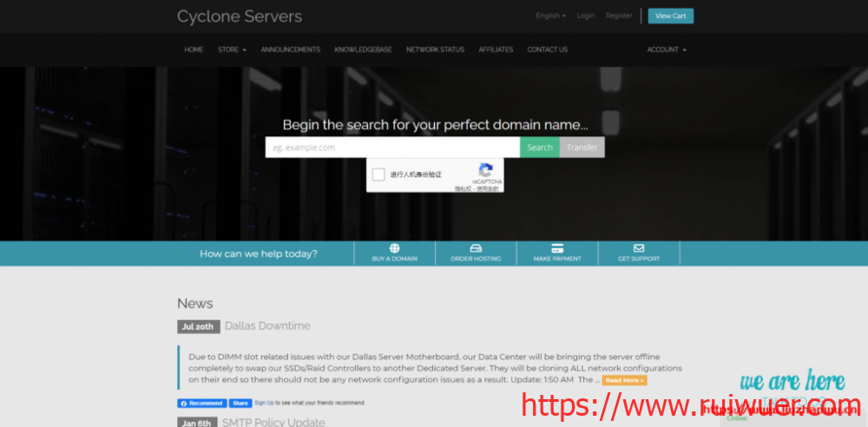Open the Network Status page

point(435,49)
